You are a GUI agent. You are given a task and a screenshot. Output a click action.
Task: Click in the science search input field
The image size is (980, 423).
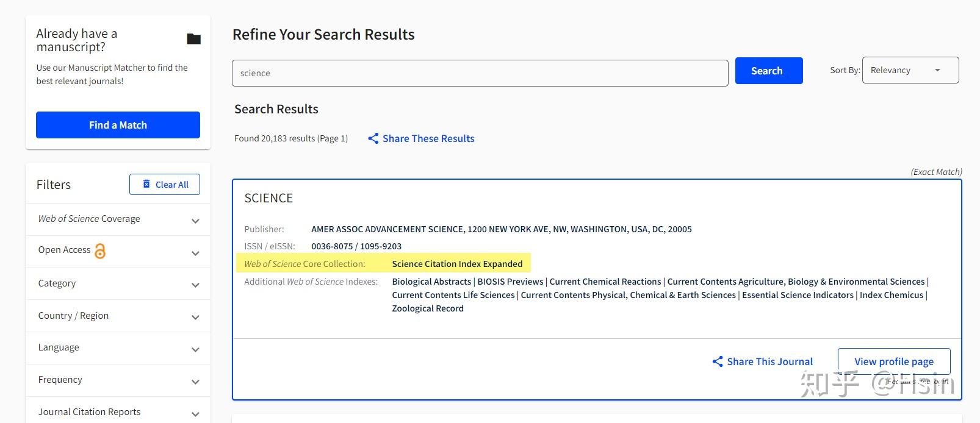coord(480,73)
